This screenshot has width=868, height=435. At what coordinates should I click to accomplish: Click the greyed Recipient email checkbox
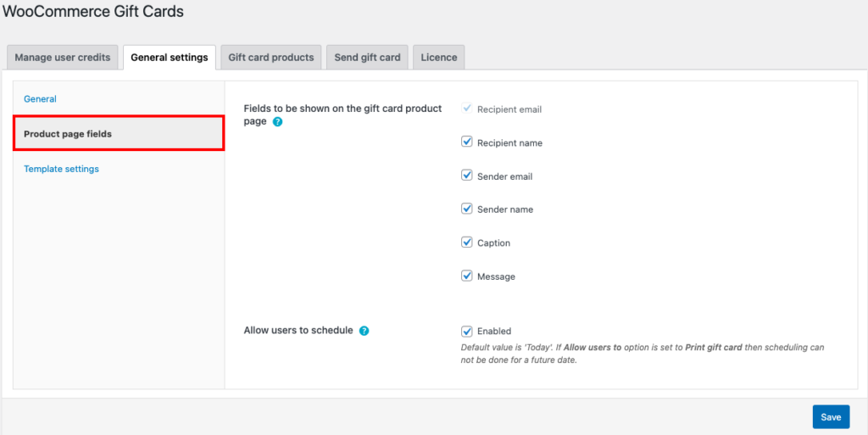[x=466, y=109]
